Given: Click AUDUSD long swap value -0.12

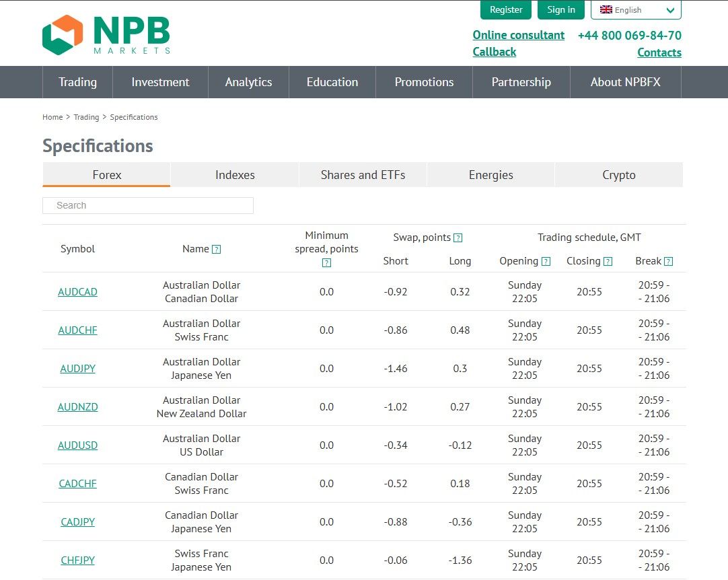Looking at the screenshot, I should tap(460, 445).
